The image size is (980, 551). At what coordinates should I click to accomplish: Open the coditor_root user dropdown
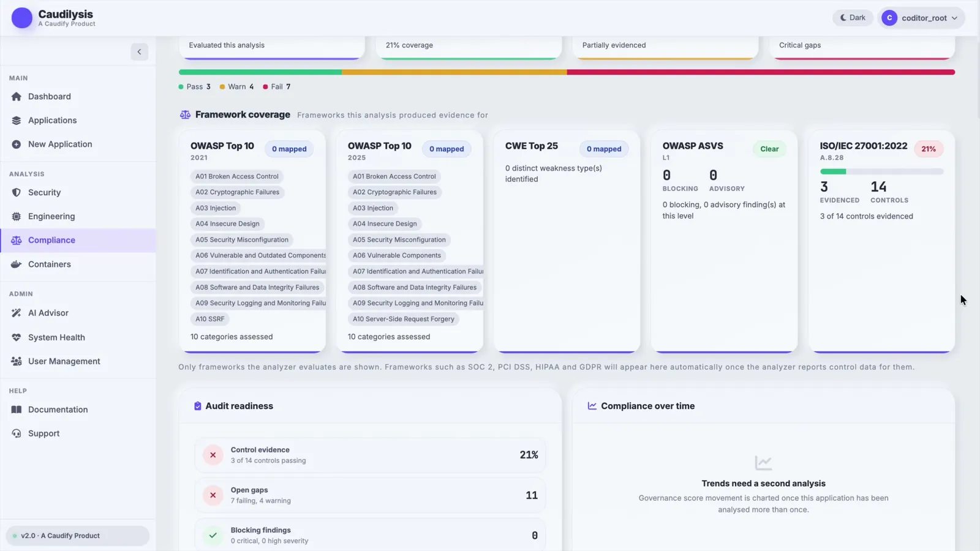coord(921,18)
